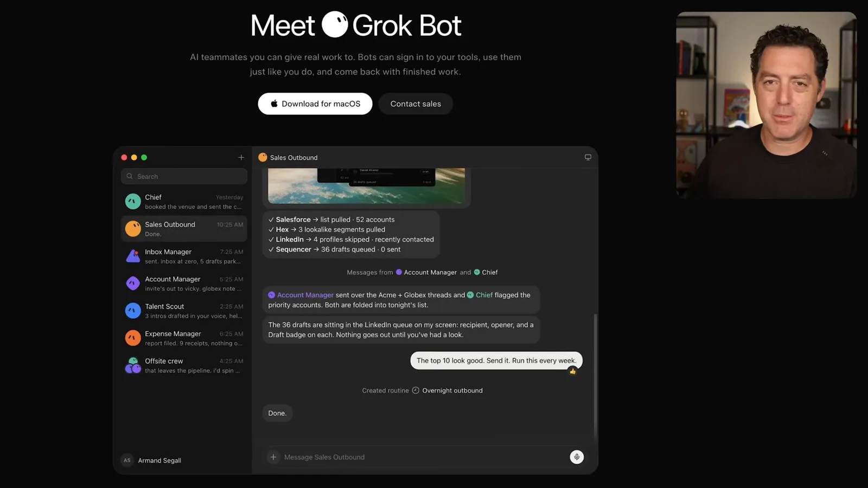868x488 pixels.
Task: Click 'booked the venue and sent the c...' preview
Action: coord(193,207)
